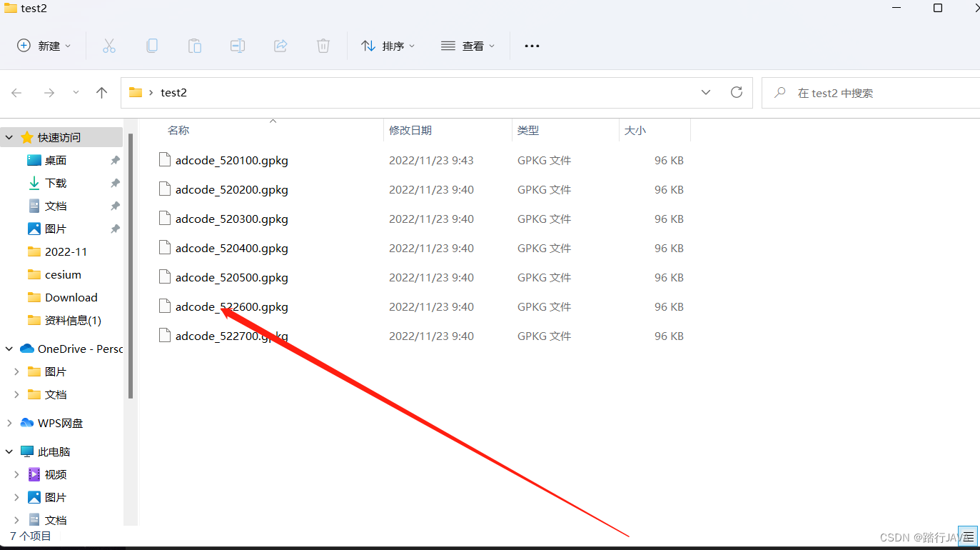
Task: Switch to details view icon in status bar
Action: tap(969, 536)
